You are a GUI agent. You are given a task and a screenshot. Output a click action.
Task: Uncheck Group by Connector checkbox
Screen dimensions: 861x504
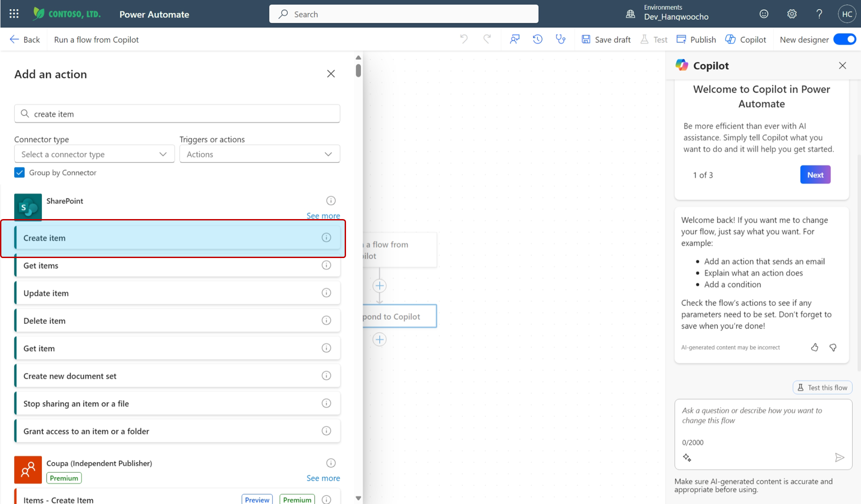19,172
